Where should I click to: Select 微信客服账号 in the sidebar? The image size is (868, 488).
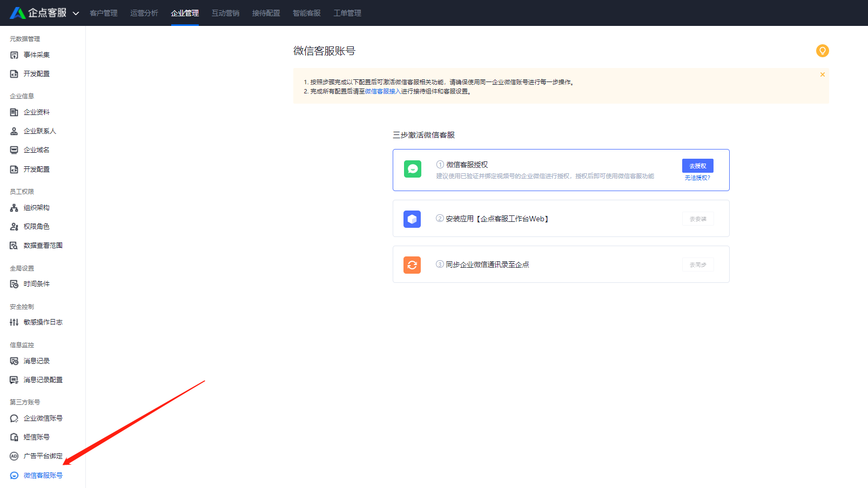[43, 476]
